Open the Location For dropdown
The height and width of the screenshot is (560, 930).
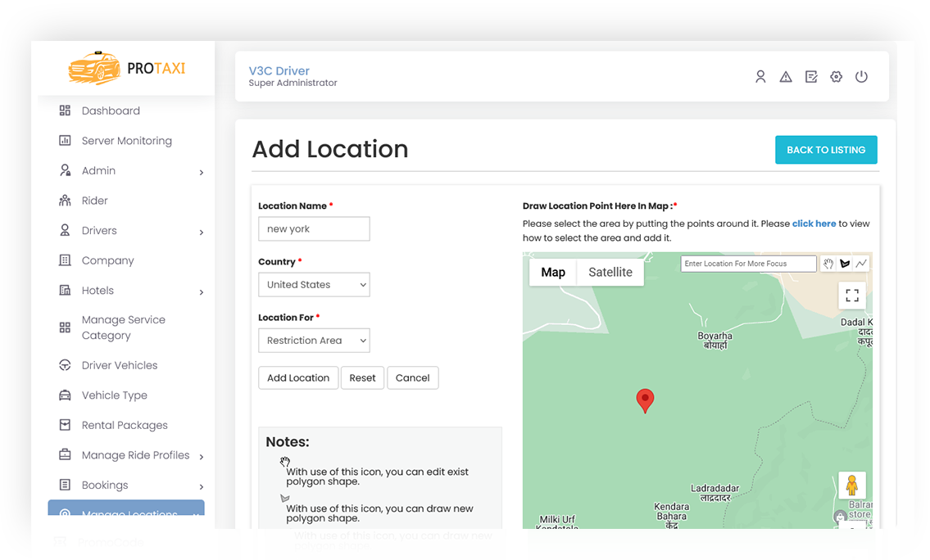pyautogui.click(x=314, y=340)
